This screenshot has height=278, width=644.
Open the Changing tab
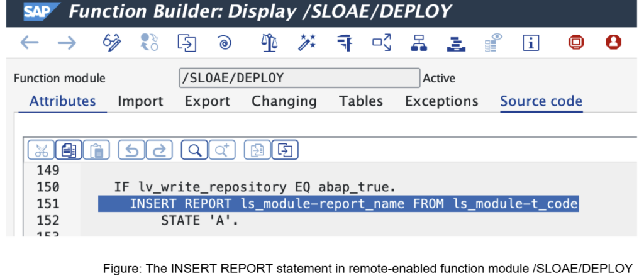coord(284,101)
